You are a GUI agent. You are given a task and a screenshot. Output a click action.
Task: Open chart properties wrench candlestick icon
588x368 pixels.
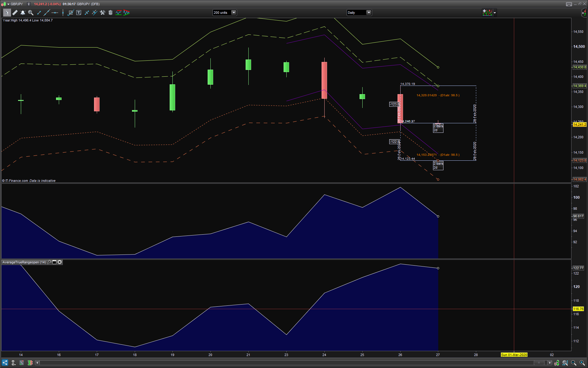[x=556, y=363]
